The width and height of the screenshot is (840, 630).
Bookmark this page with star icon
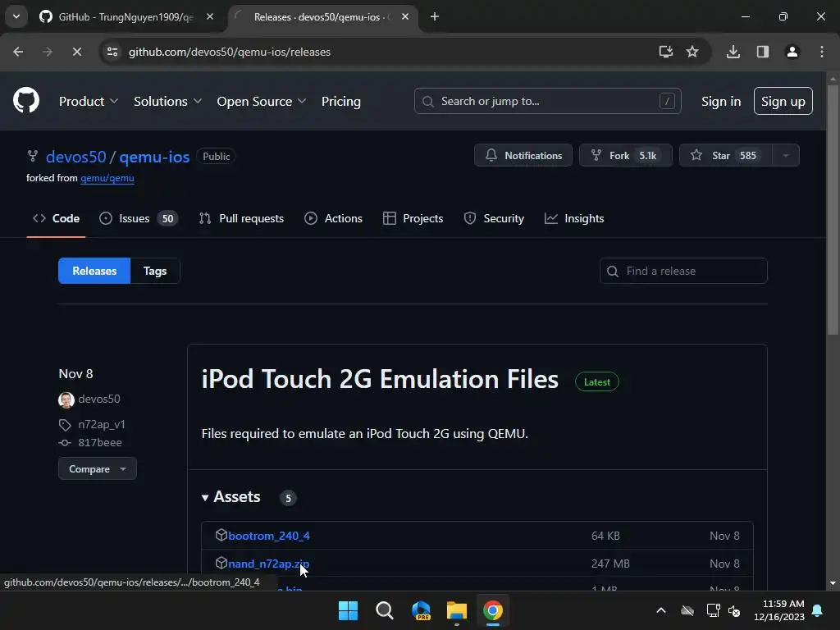click(x=692, y=52)
